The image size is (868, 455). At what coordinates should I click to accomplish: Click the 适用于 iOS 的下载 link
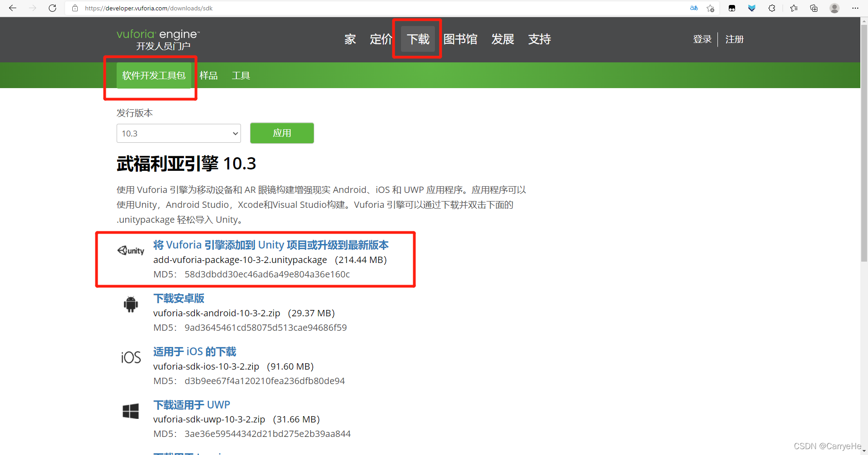(195, 352)
